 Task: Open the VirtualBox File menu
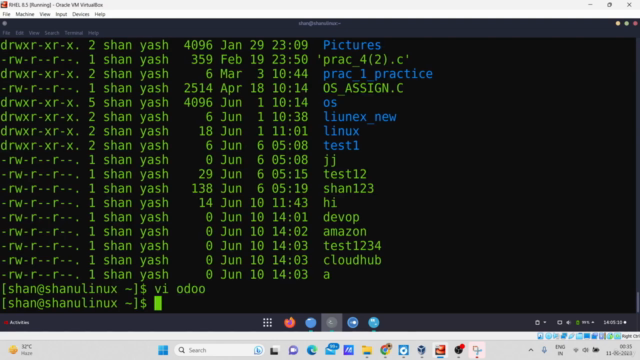coord(6,14)
